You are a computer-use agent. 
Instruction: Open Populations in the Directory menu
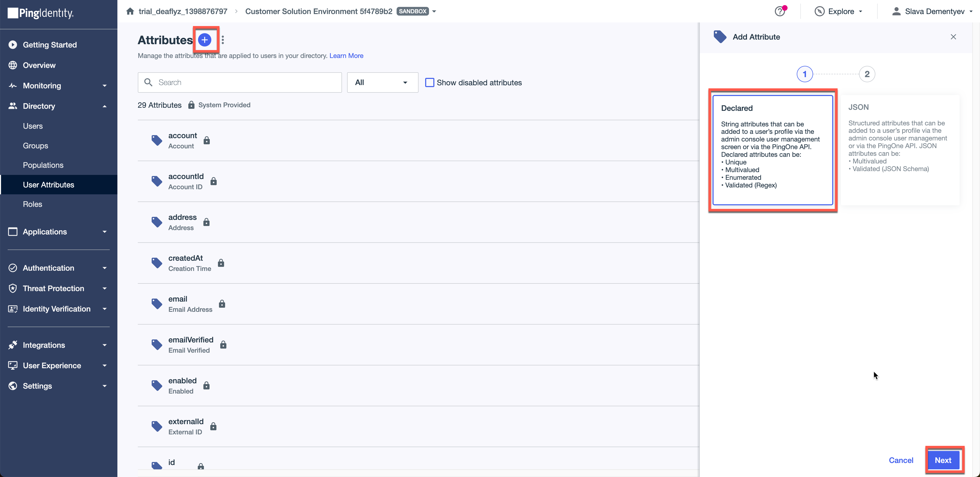43,165
